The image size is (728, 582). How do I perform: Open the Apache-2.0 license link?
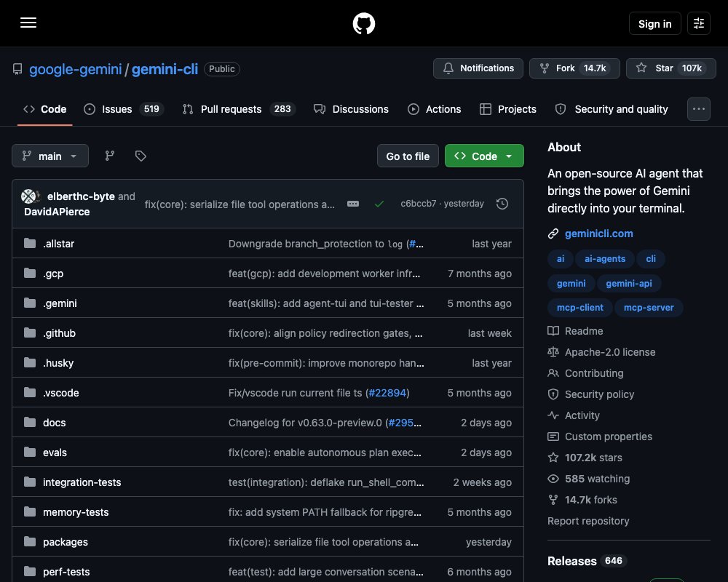[x=601, y=352]
